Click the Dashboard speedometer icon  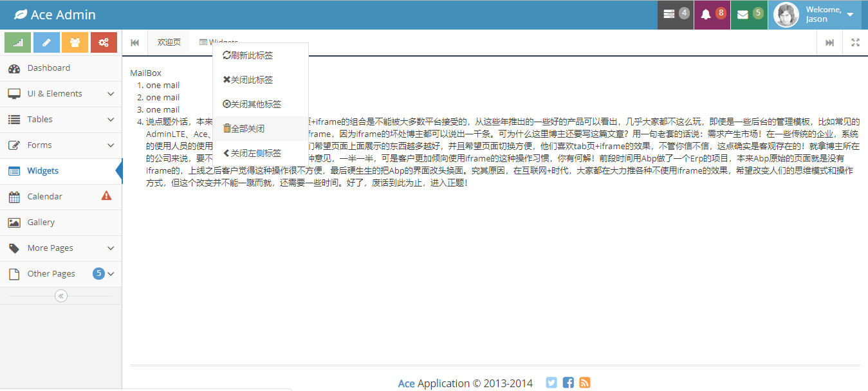pyautogui.click(x=14, y=68)
